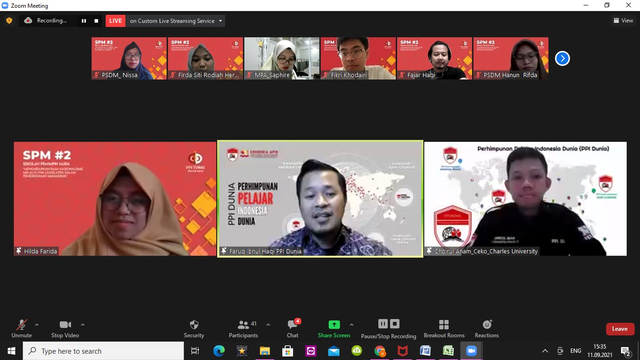The height and width of the screenshot is (360, 640).
Task: Open Mail app from taskbar
Action: click(x=334, y=351)
